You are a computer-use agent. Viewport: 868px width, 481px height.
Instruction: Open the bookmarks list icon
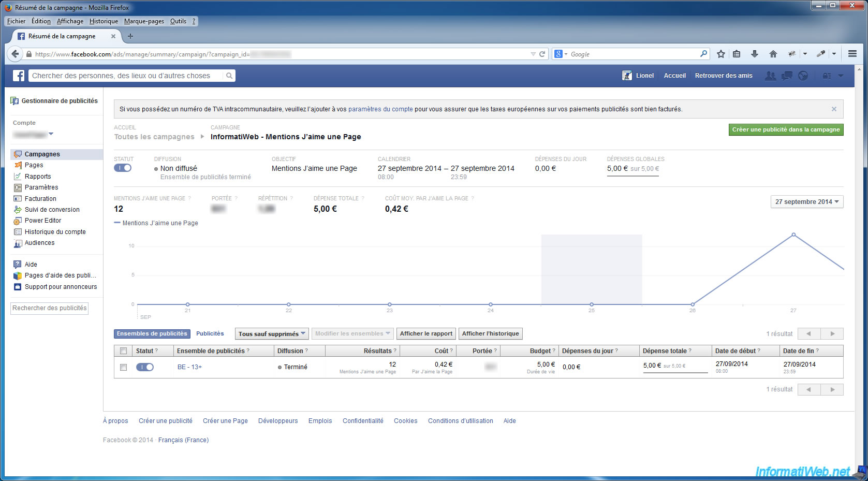click(737, 54)
